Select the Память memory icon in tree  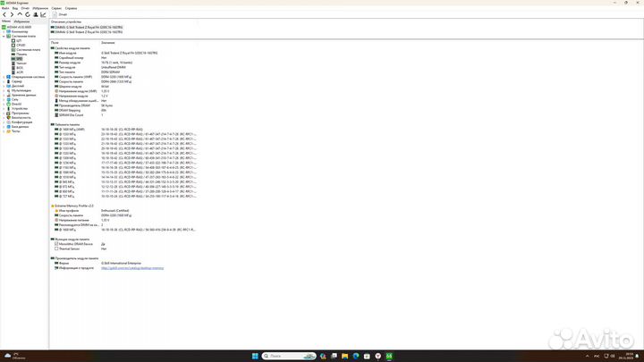tap(13, 55)
